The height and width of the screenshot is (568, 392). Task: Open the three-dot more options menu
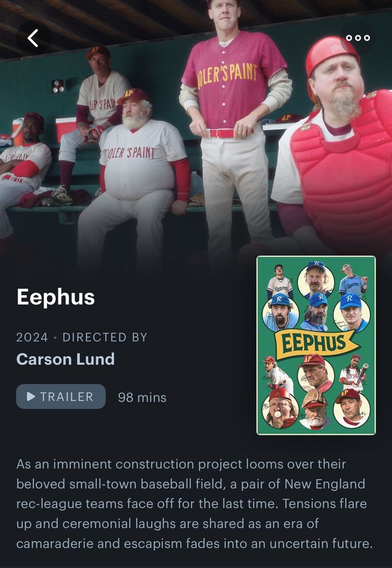357,37
